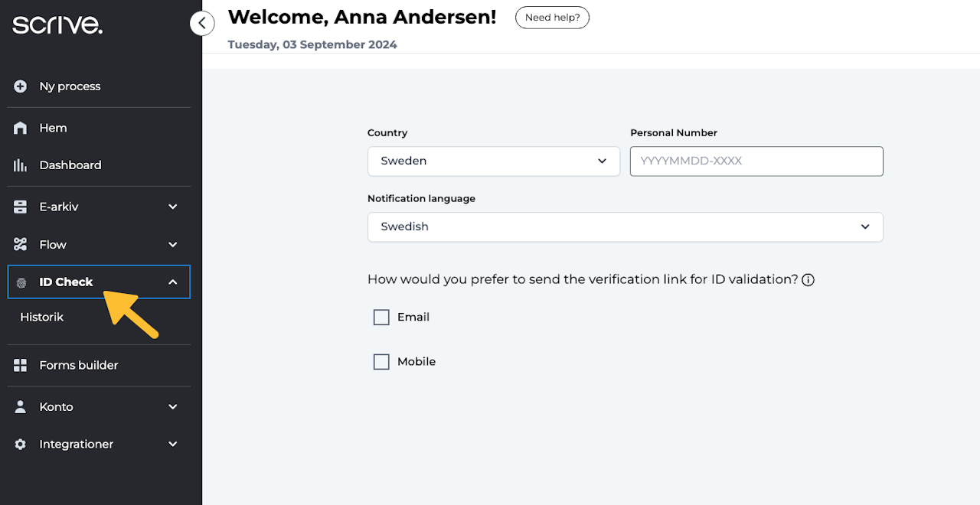
Task: Open the Country dropdown showing Sweden
Action: (494, 161)
